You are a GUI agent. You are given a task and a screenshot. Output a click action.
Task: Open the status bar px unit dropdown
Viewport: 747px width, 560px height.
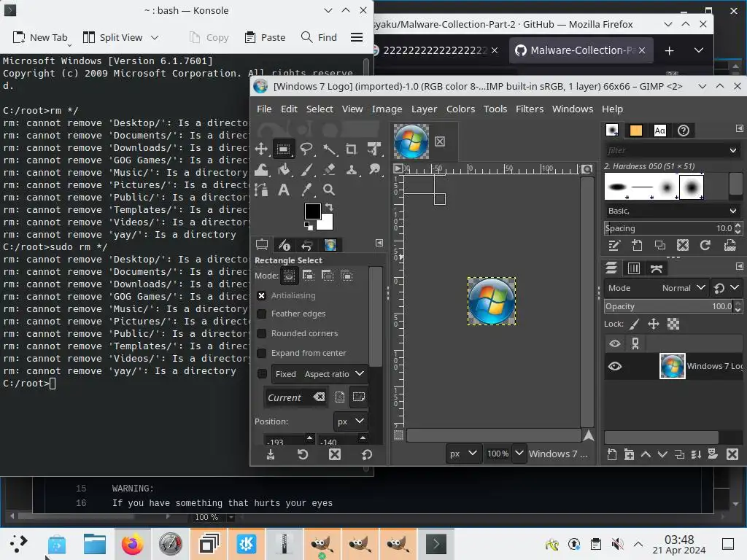pyautogui.click(x=462, y=454)
